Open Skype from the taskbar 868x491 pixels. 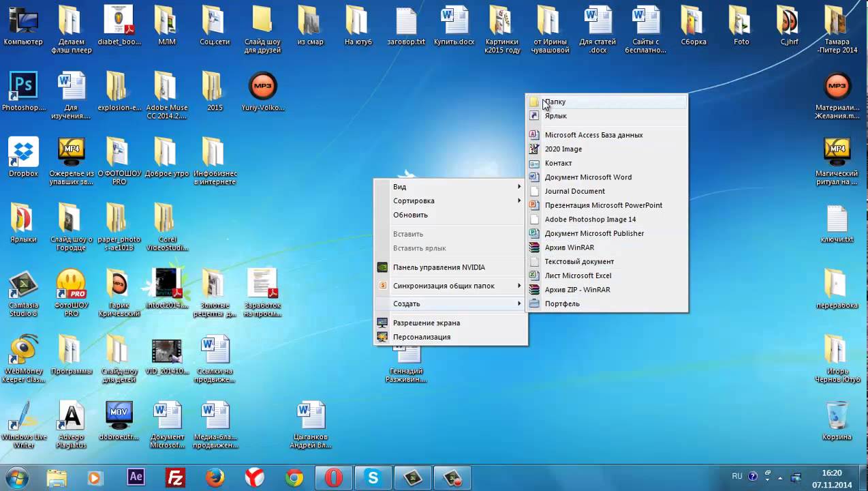click(373, 477)
